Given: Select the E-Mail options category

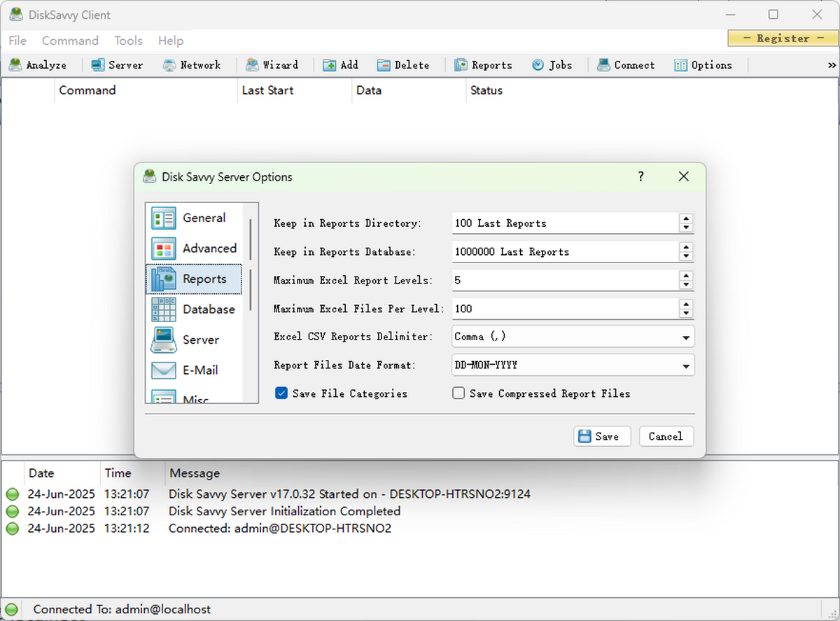Looking at the screenshot, I should pos(201,370).
